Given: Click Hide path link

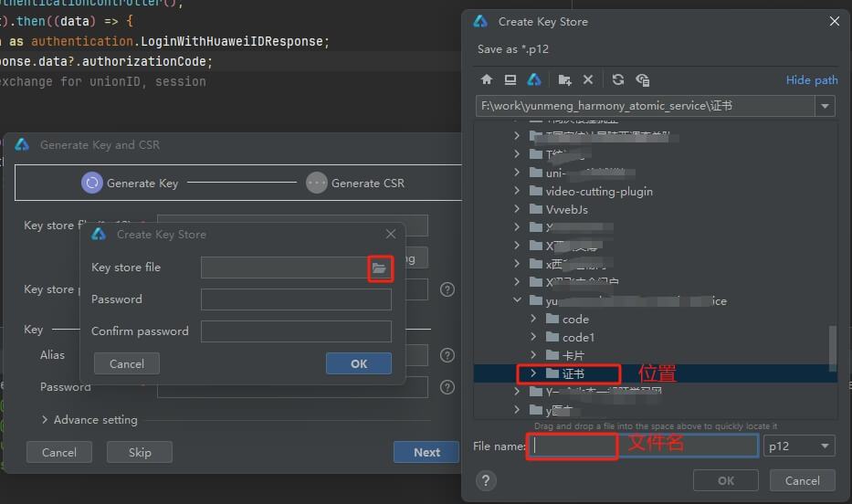Looking at the screenshot, I should (811, 79).
